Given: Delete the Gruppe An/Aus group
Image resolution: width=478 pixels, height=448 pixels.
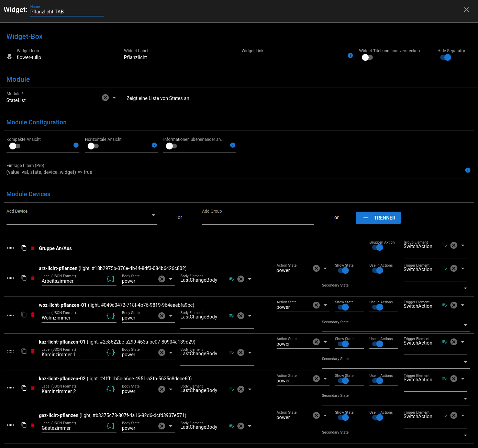Looking at the screenshot, I should click(x=33, y=248).
